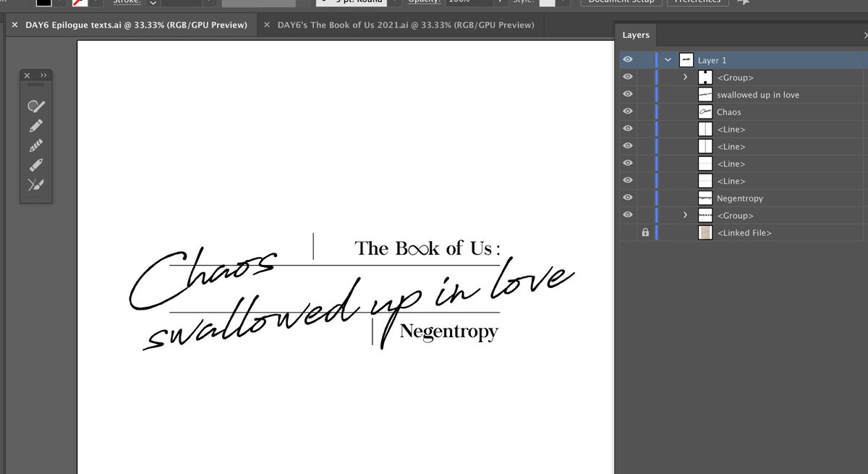Select the Negentropy row in Layers
868x474 pixels.
[744, 198]
